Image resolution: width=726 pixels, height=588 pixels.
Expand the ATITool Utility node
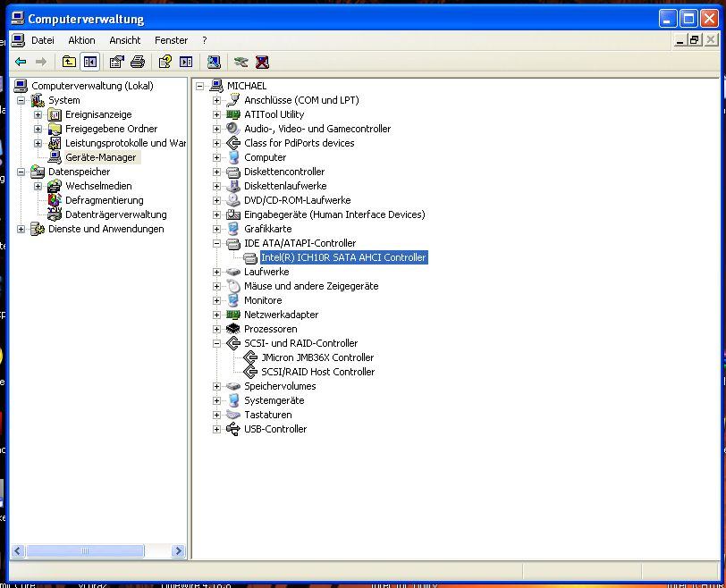(216, 114)
